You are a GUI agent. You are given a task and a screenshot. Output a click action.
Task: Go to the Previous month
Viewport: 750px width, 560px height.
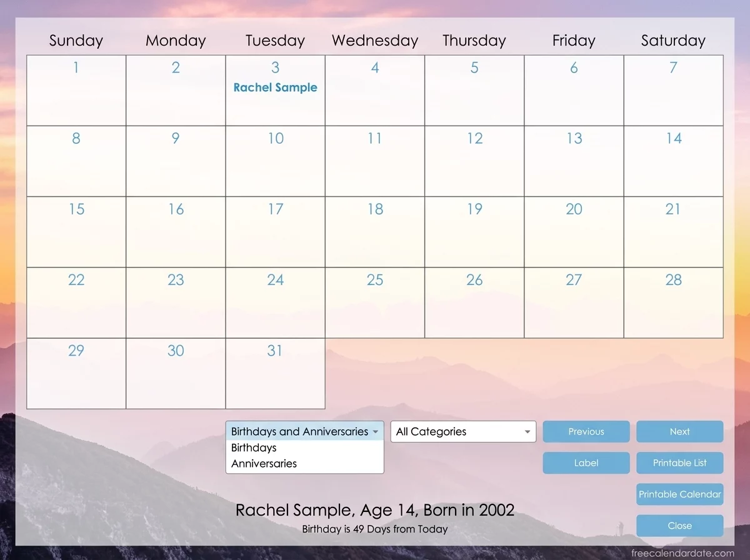[586, 431]
